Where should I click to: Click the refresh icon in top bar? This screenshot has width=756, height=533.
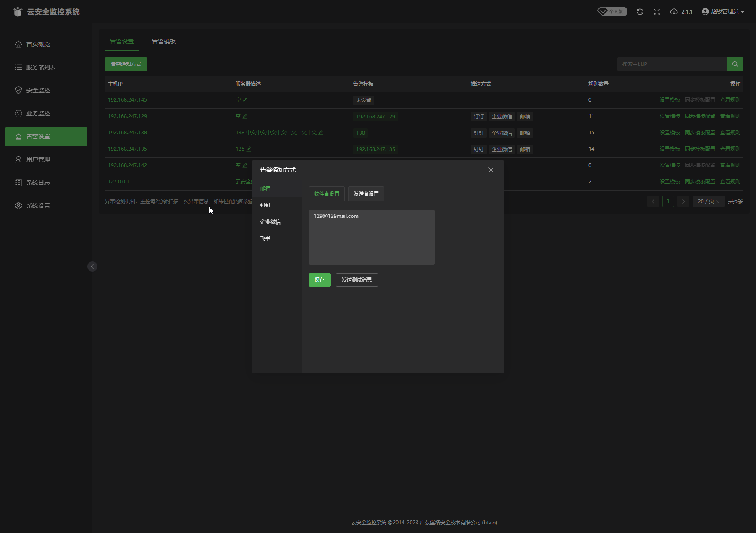[x=640, y=12]
